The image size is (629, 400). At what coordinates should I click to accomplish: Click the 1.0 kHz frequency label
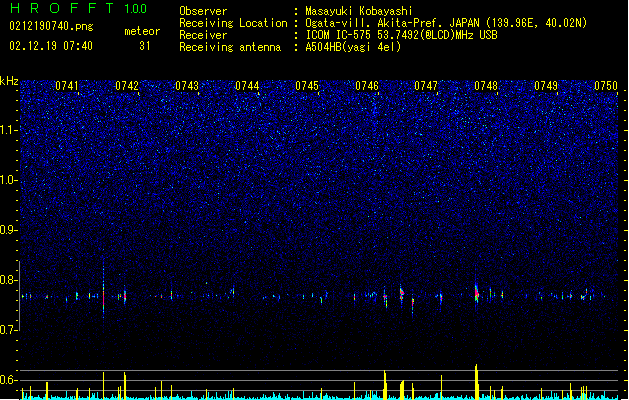(9, 180)
